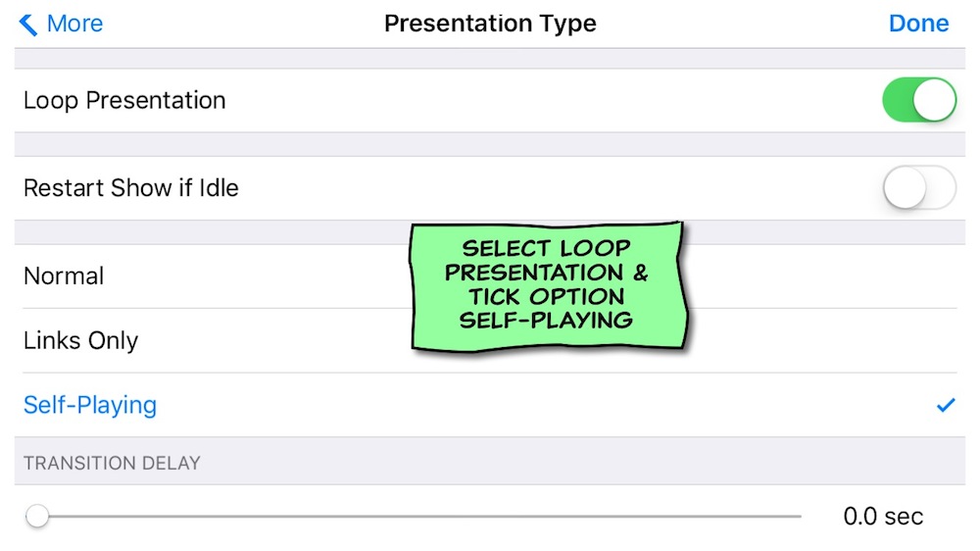Tap the Presentation Type title

pos(490,24)
